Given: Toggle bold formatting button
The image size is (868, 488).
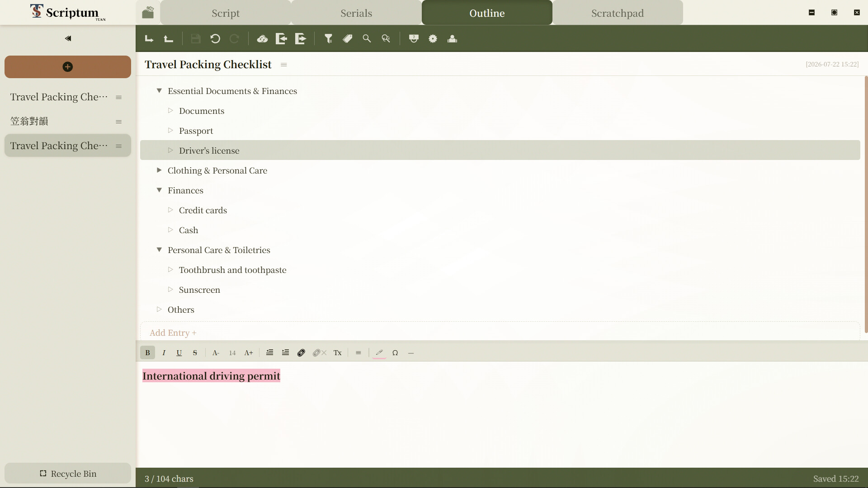Looking at the screenshot, I should 147,353.
